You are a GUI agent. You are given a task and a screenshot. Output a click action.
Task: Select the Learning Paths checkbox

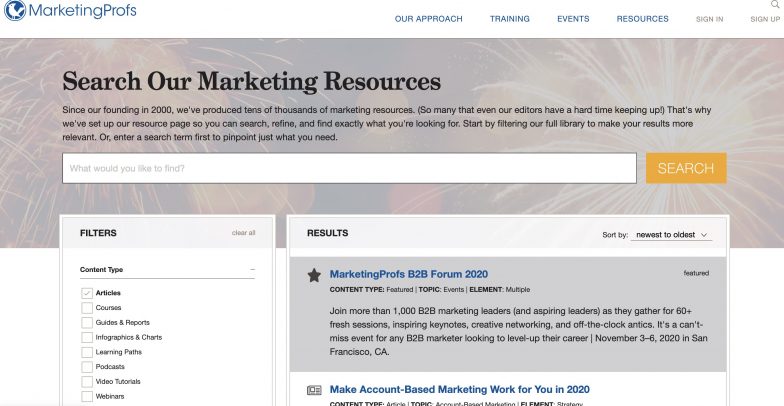(87, 352)
